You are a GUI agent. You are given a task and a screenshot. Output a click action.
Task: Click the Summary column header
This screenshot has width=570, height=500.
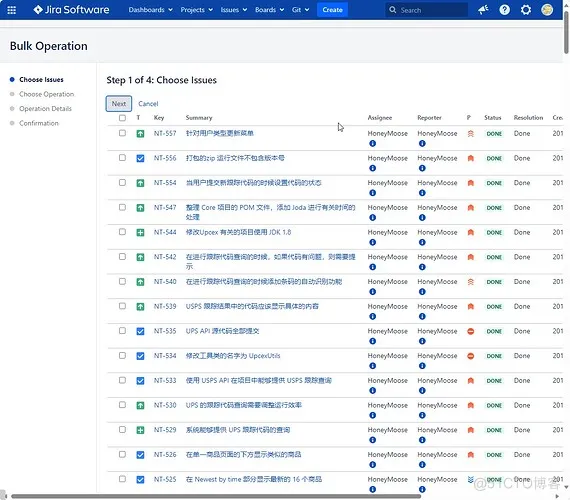tap(199, 118)
